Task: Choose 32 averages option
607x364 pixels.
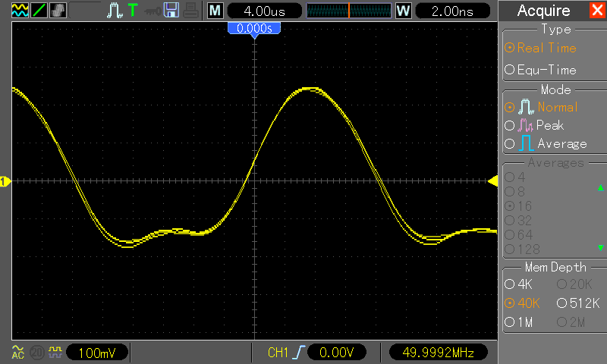Action: click(519, 221)
